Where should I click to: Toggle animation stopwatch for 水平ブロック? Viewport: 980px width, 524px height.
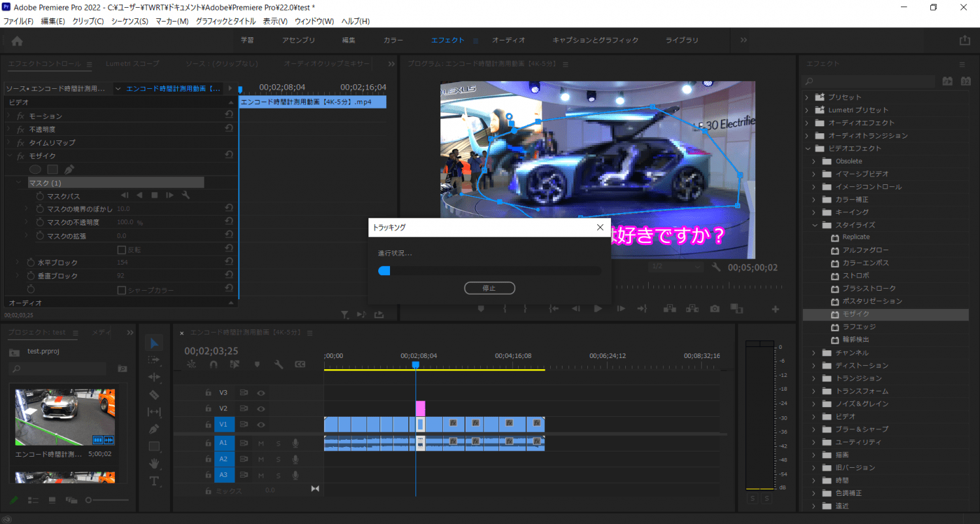31,263
